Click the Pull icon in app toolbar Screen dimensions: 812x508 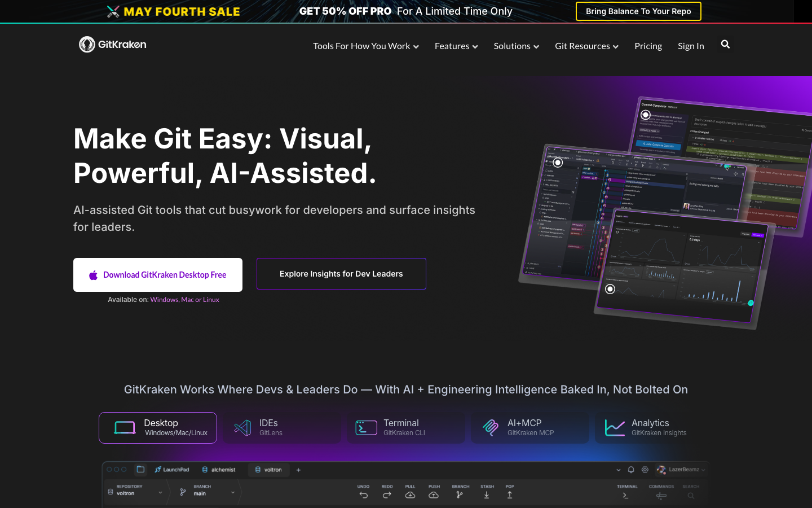click(410, 495)
